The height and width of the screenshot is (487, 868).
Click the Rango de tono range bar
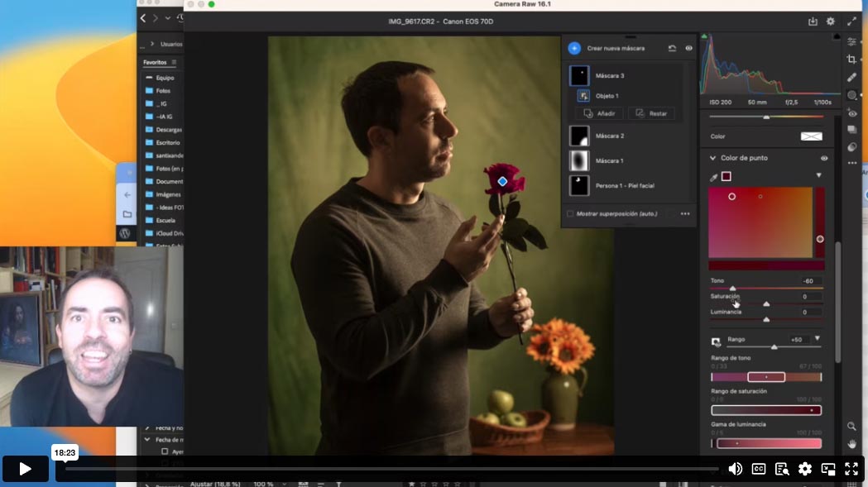pos(766,377)
